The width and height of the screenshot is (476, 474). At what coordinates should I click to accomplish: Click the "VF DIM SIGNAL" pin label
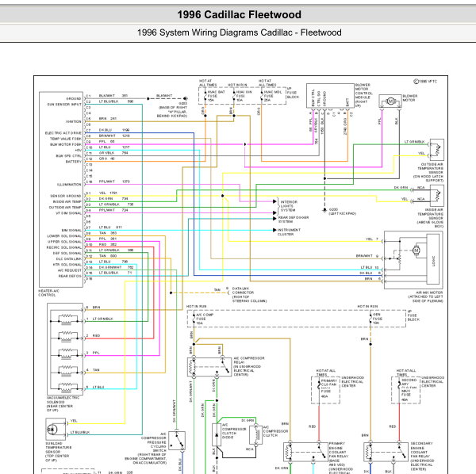[x=69, y=213]
